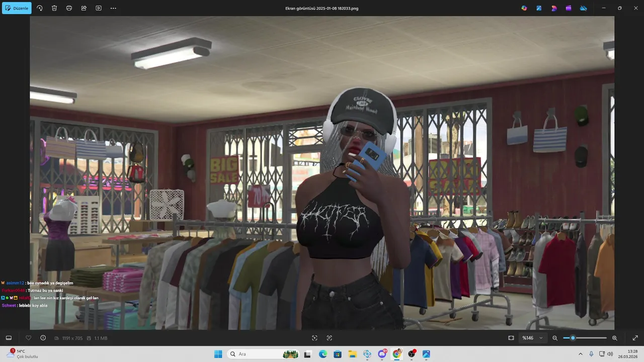Screen dimensions: 644x362
Task: Click the visual search scan icon
Action: pyautogui.click(x=314, y=338)
